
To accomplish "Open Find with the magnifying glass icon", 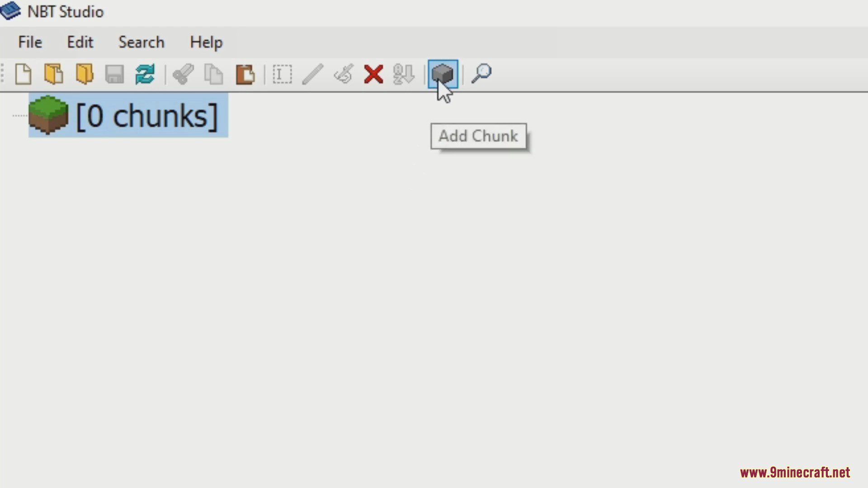I will (481, 74).
